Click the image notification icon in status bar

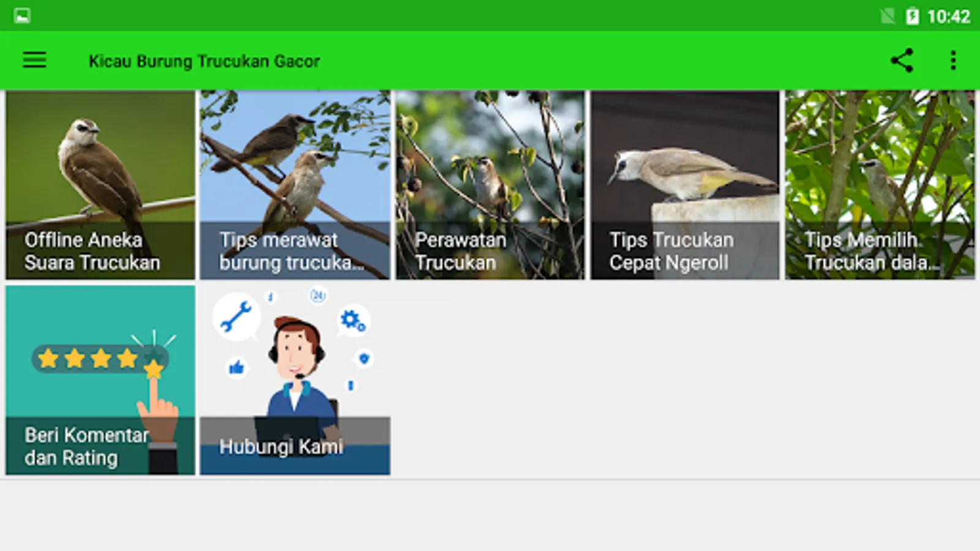pos(22,15)
